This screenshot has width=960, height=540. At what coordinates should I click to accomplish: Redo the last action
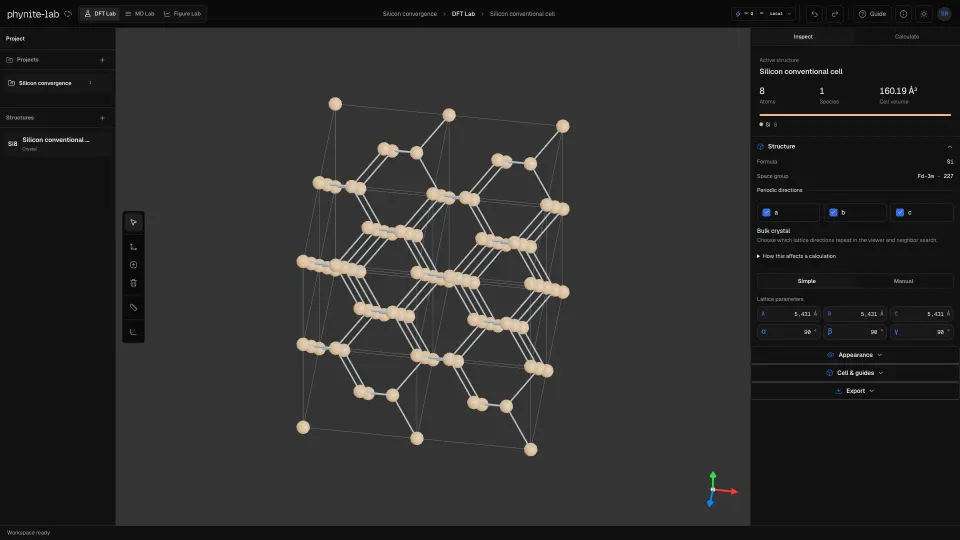[x=834, y=13]
